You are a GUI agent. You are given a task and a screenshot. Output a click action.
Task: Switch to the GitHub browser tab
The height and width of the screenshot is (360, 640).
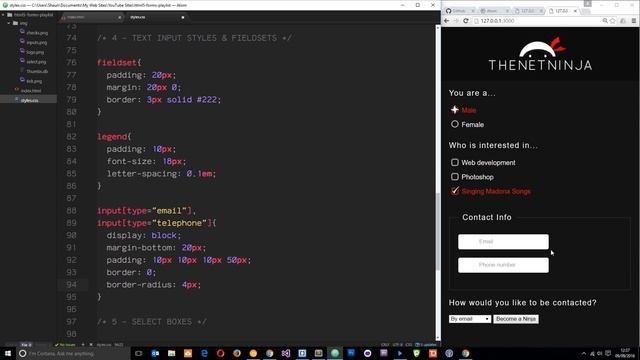(x=460, y=11)
